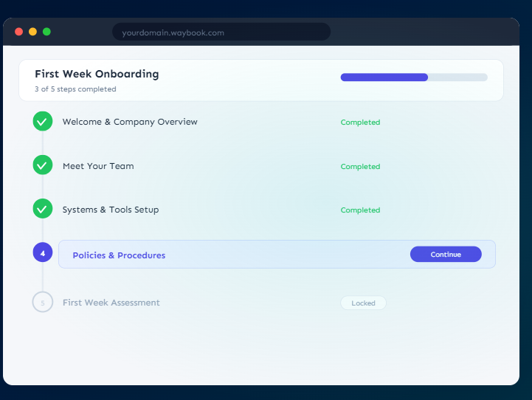Close the window with the red button

(19, 32)
